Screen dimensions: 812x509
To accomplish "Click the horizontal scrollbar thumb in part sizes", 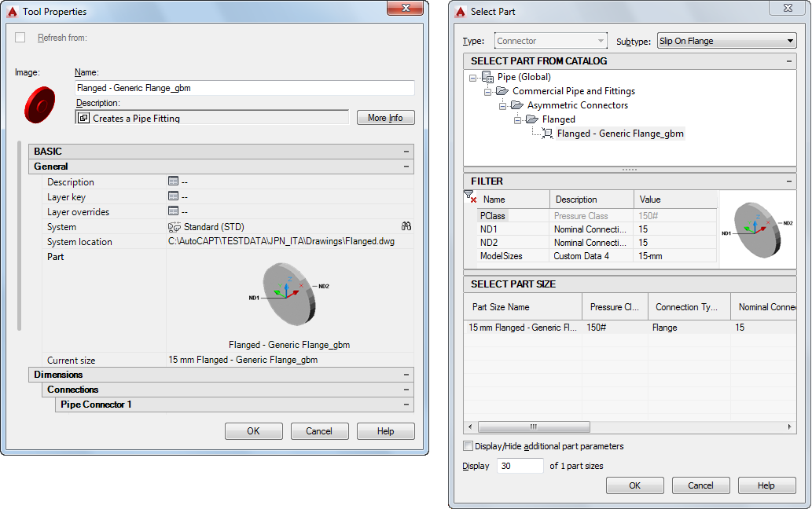I will point(534,427).
